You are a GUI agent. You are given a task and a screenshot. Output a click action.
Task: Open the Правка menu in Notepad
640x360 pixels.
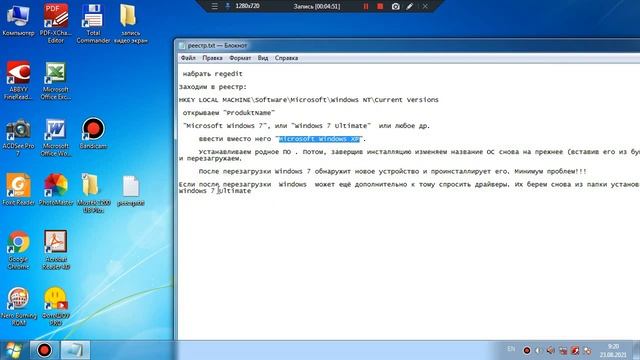point(212,58)
